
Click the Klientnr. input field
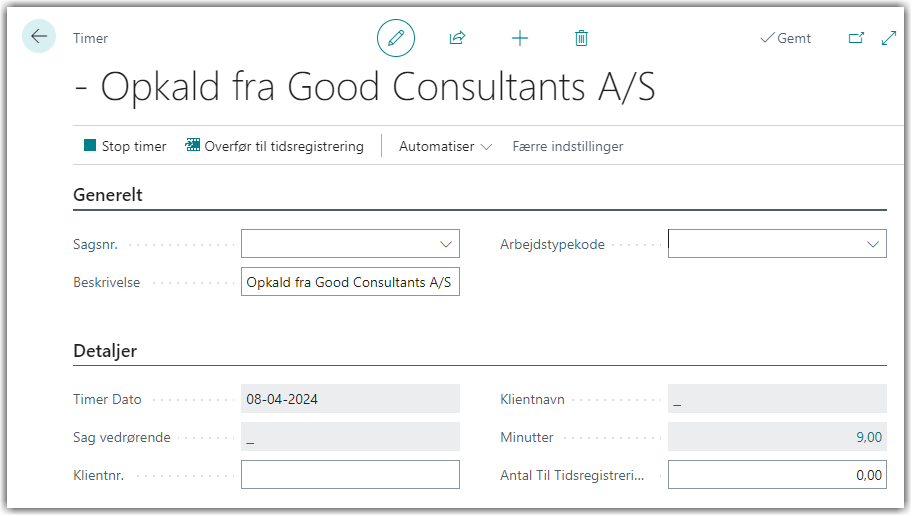(350, 475)
